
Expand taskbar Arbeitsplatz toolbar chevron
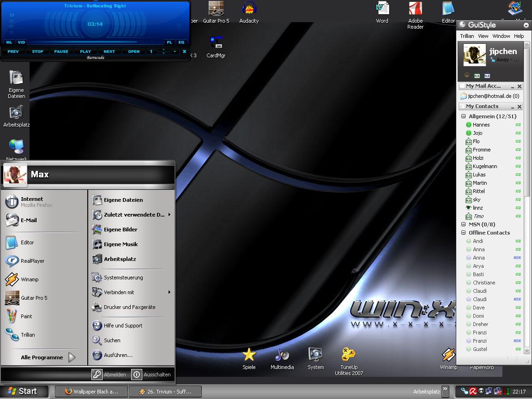[445, 391]
